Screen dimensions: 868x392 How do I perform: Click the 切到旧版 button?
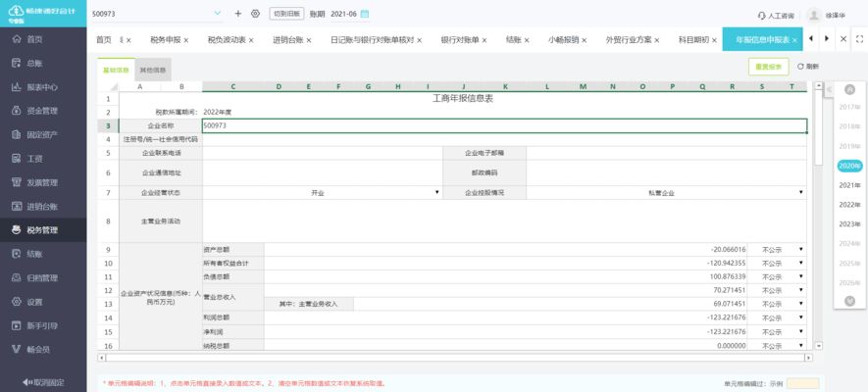pyautogui.click(x=286, y=14)
